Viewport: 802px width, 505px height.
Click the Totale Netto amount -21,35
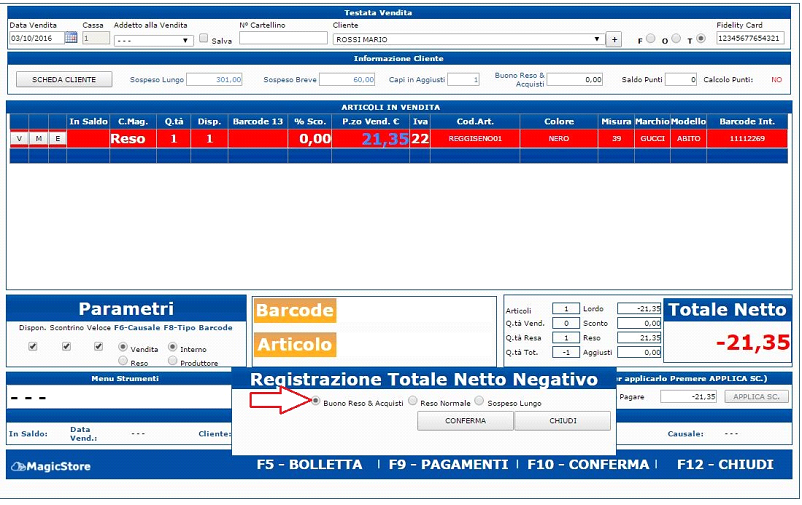click(752, 342)
